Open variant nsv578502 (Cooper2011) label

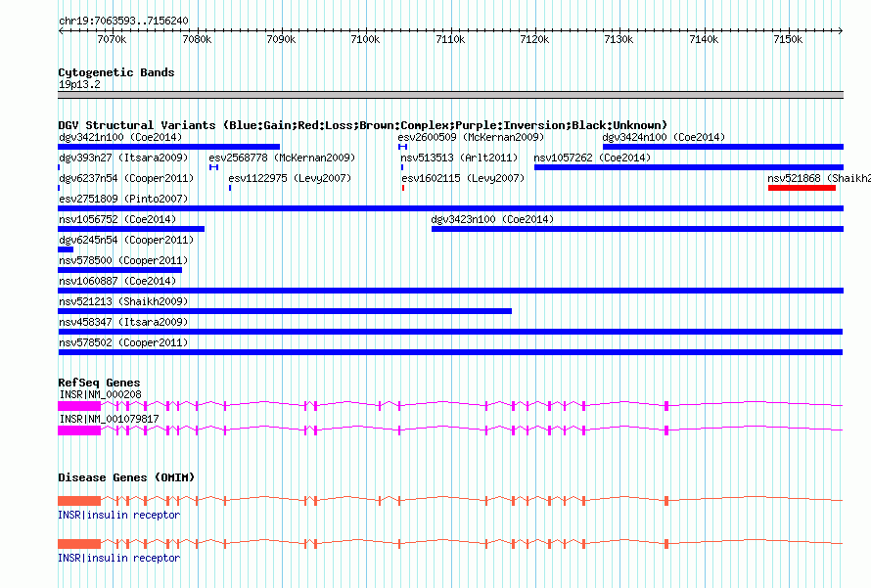pyautogui.click(x=123, y=342)
